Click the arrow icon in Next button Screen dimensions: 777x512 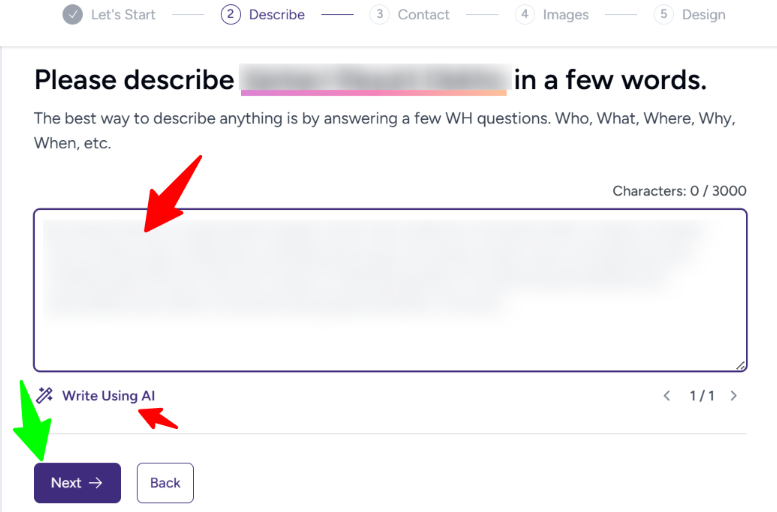96,483
